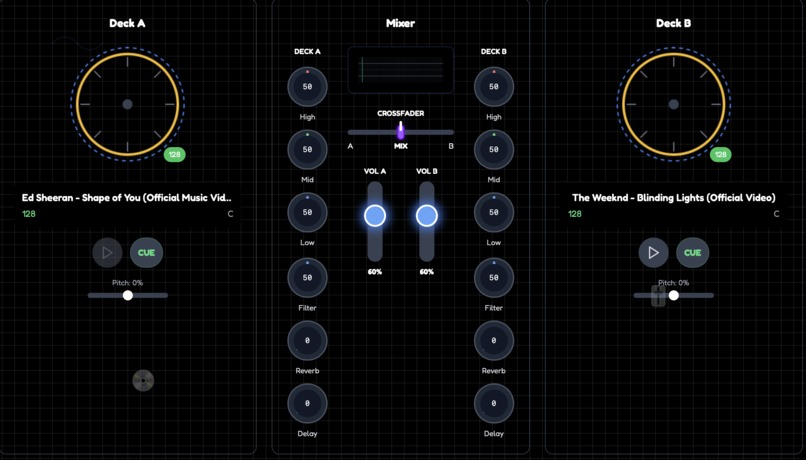
Task: Hit the CUE button on Deck A
Action: click(146, 252)
